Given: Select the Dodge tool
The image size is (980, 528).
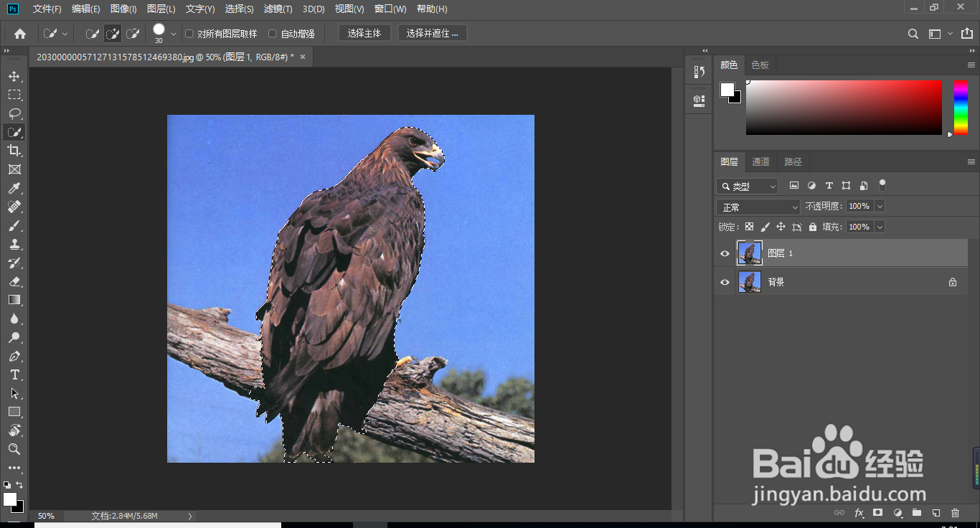Looking at the screenshot, I should [x=14, y=337].
